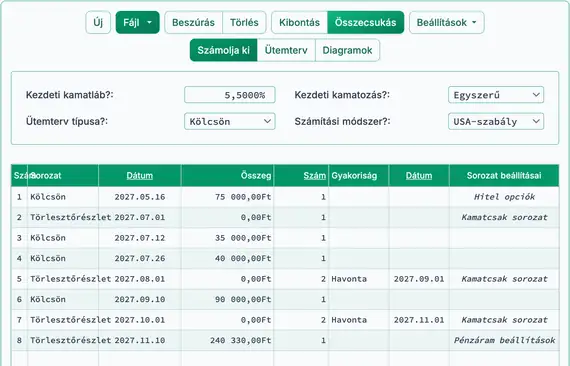The height and width of the screenshot is (366, 570).
Task: Click the Kezdeti kamatláb 5,5000% field
Action: coord(230,95)
